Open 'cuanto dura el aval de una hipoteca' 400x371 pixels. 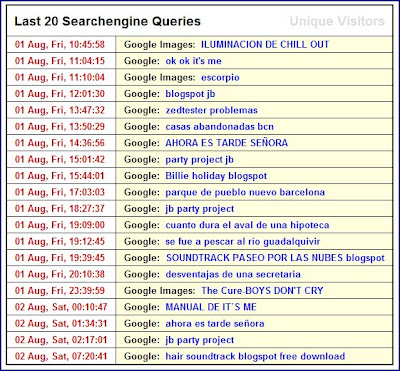pos(247,225)
